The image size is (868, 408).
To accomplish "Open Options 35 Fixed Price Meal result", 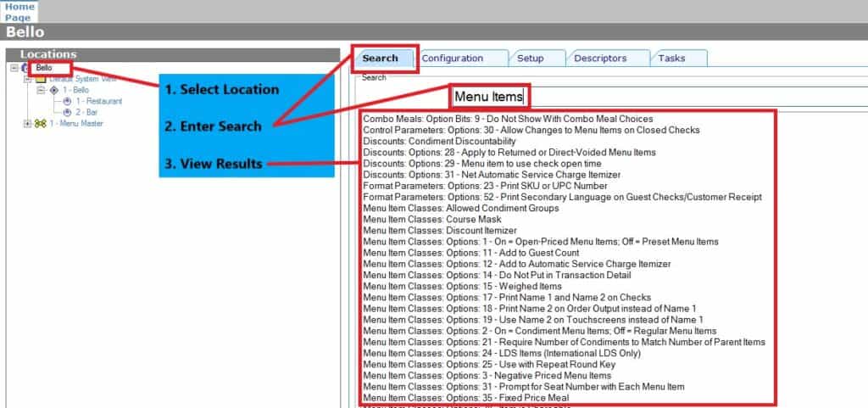I will pos(466,398).
